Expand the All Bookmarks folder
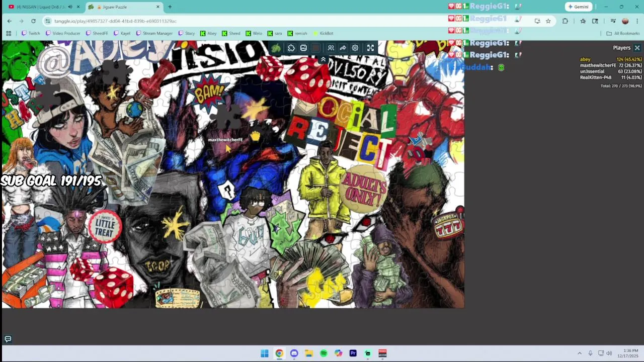 pyautogui.click(x=623, y=33)
